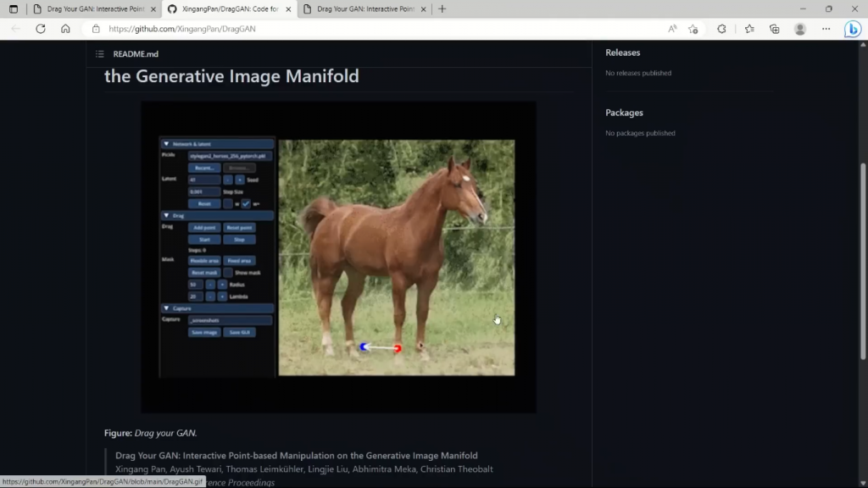
Task: Minimize the browser window
Action: 803,8
